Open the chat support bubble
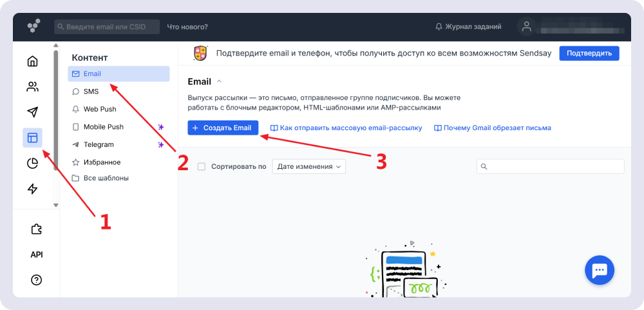This screenshot has height=310, width=644. click(x=599, y=270)
